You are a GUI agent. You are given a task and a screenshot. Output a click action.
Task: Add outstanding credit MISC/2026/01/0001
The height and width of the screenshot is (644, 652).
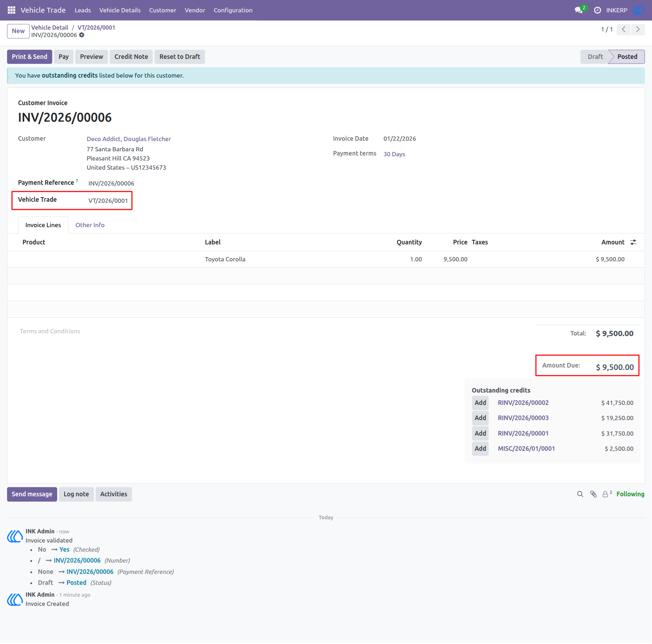coord(480,449)
